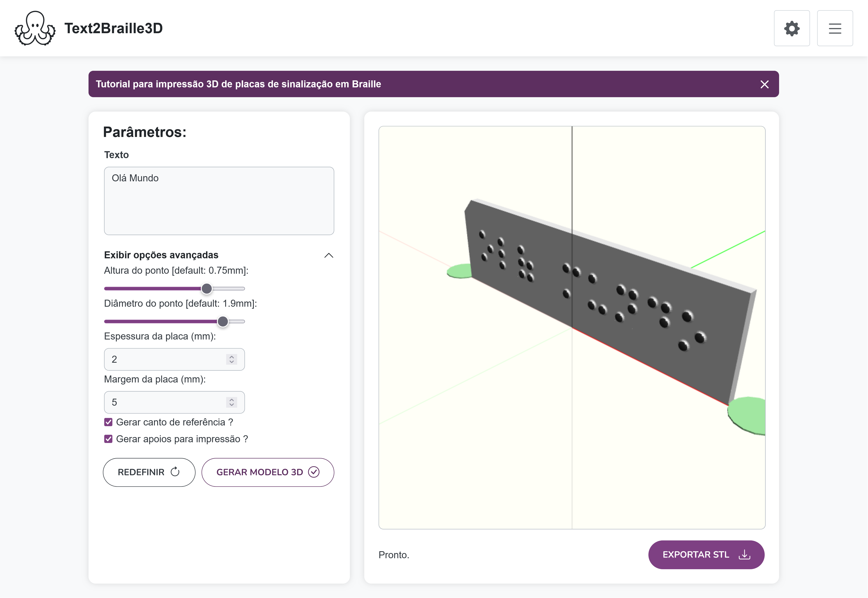Uncheck "Gerar apoios para impressão" checkbox
Image resolution: width=868 pixels, height=598 pixels.
[x=108, y=439]
